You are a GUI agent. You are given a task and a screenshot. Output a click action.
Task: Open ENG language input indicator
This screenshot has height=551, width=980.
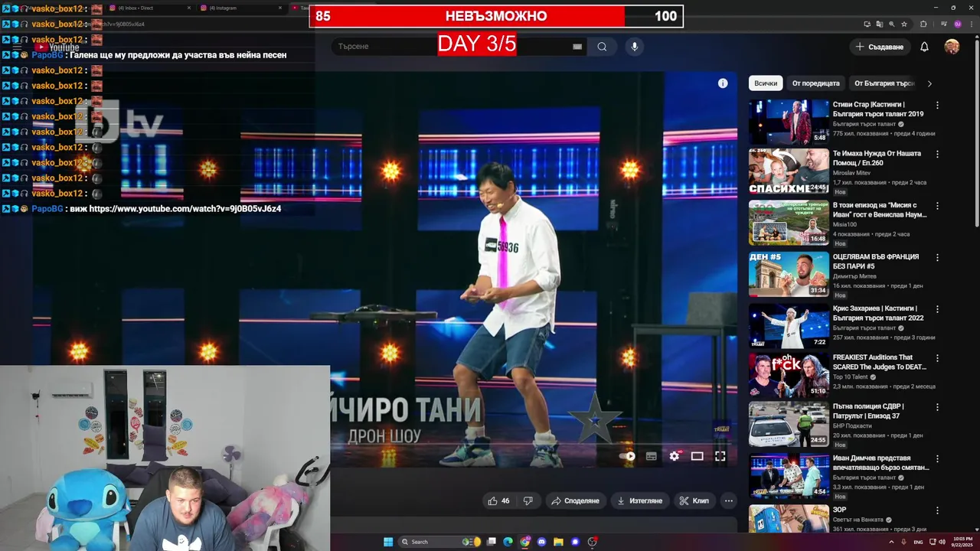[x=918, y=542]
